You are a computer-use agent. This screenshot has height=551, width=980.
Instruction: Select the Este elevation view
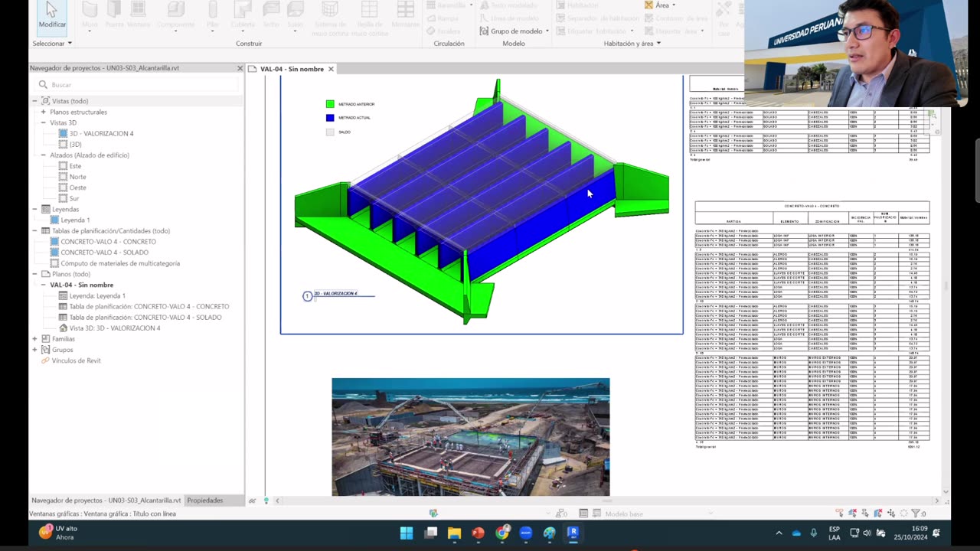click(x=75, y=166)
